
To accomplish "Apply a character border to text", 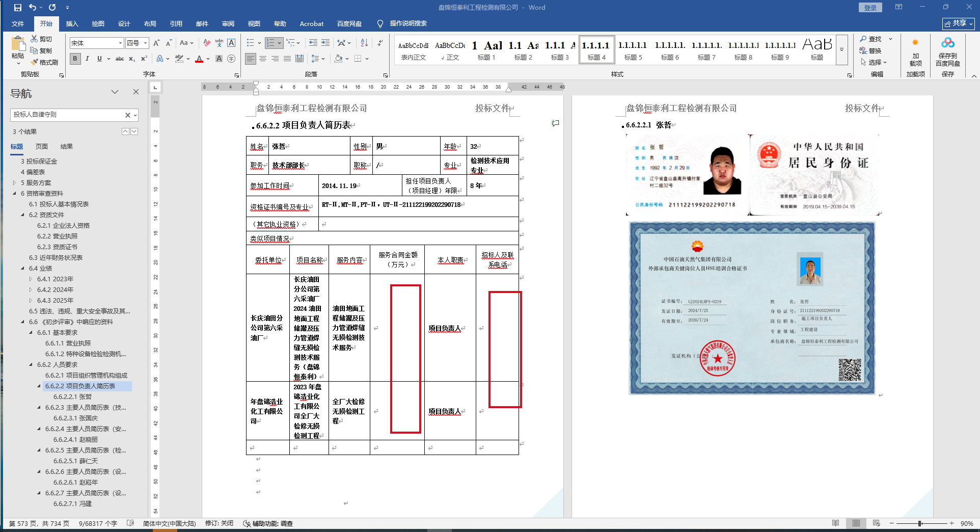I will pyautogui.click(x=231, y=43).
